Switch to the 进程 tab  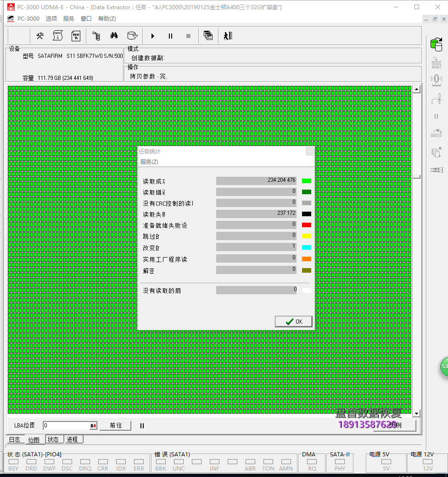click(x=73, y=439)
